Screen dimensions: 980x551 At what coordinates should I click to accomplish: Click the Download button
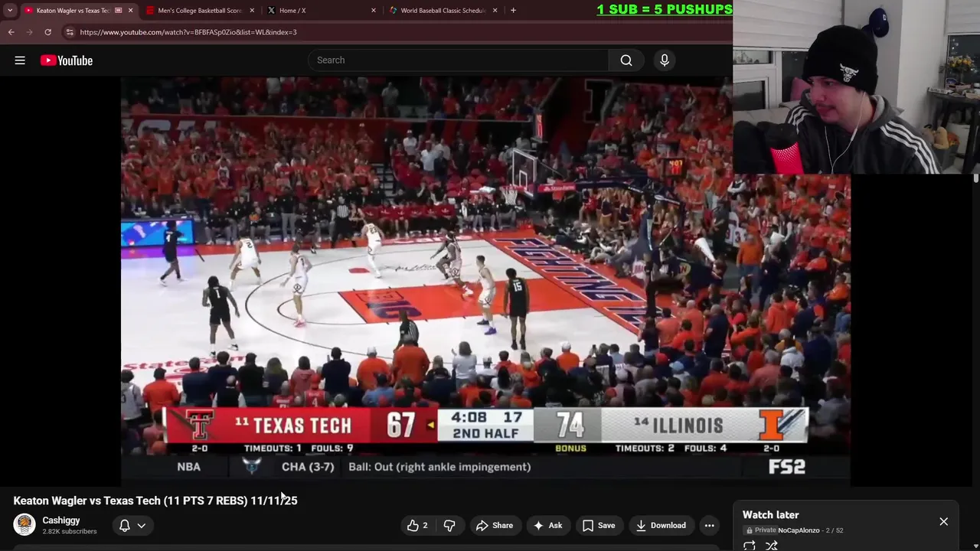tap(661, 526)
